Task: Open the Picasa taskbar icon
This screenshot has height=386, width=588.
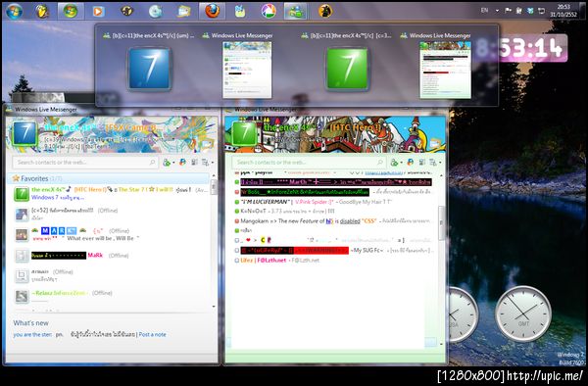Action: (x=269, y=11)
